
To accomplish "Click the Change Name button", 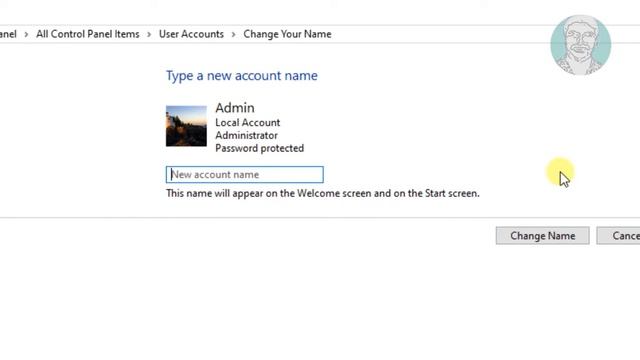I will click(542, 236).
